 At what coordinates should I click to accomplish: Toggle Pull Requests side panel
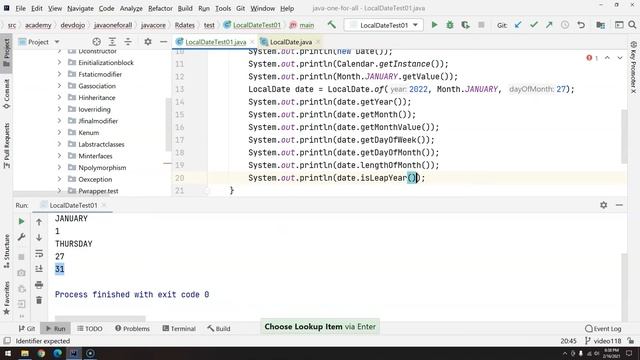(7, 146)
